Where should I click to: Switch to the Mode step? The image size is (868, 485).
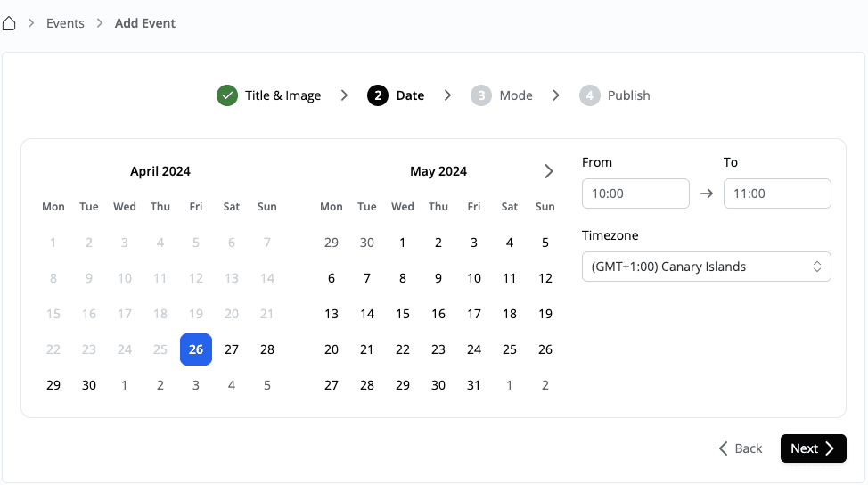pos(516,95)
